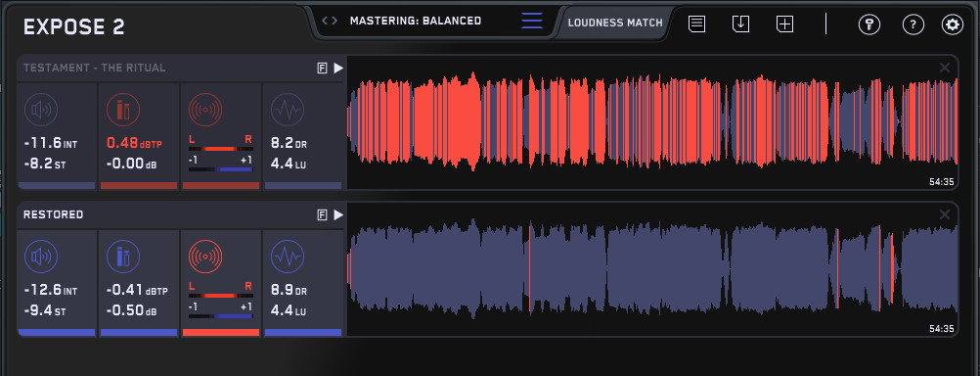Play the Restored track
Image resolution: width=980 pixels, height=376 pixels.
[x=338, y=215]
